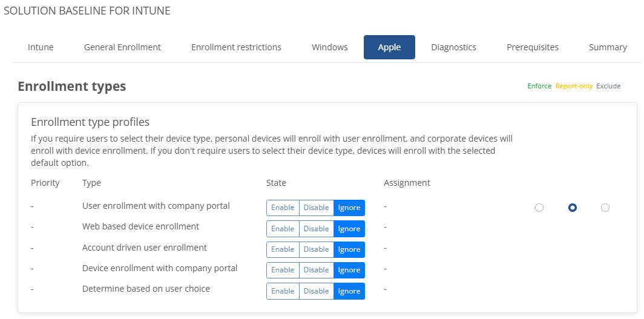Image resolution: width=644 pixels, height=319 pixels.
Task: Select the Enforce radio button
Action: 539,208
